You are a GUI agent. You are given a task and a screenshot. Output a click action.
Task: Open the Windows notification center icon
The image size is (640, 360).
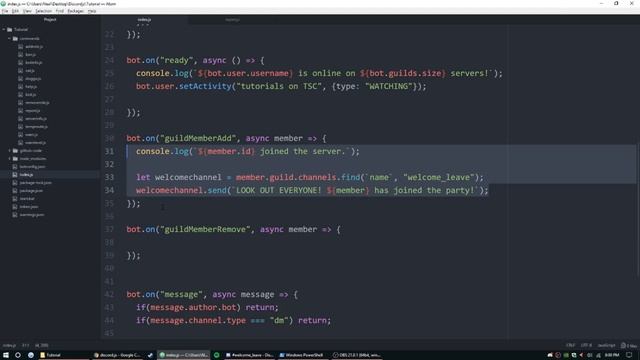tap(630, 355)
